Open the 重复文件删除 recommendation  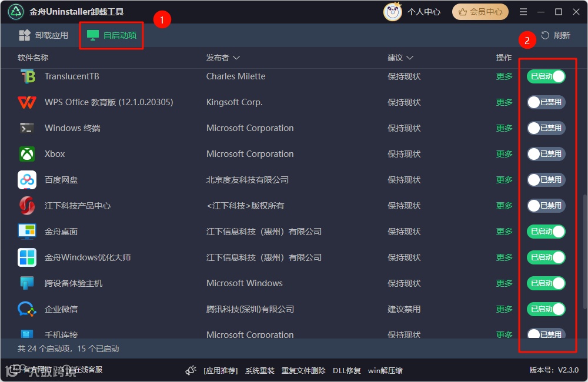pyautogui.click(x=303, y=371)
